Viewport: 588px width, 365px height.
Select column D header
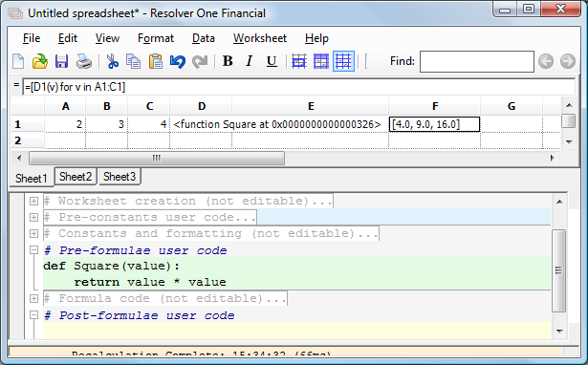[x=202, y=106]
